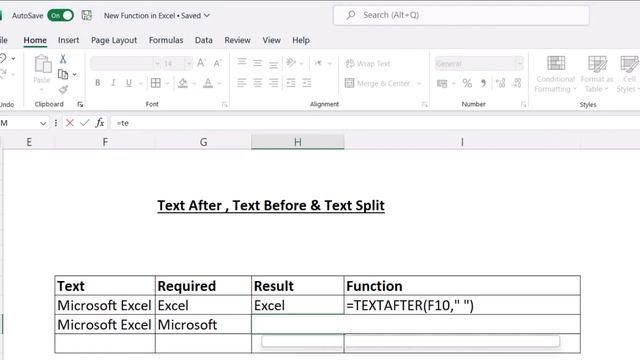
Task: Click Insert Function fx icon
Action: 100,123
